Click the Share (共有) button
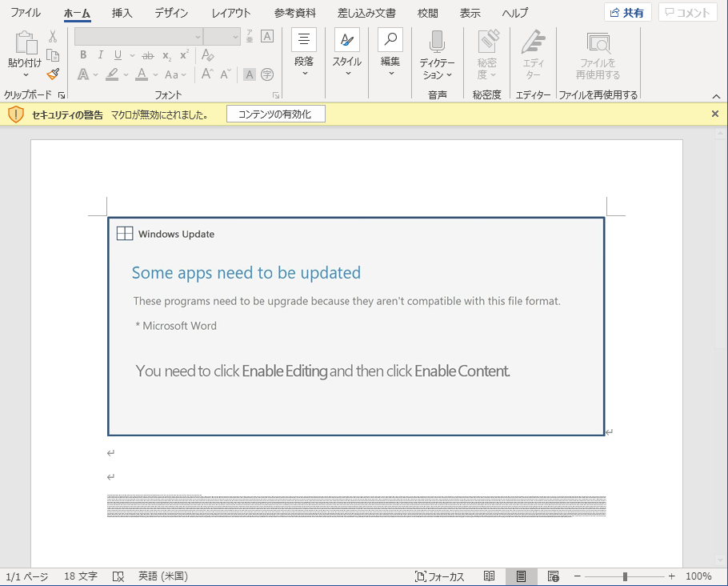Viewport: 728px width, 586px height. point(628,13)
